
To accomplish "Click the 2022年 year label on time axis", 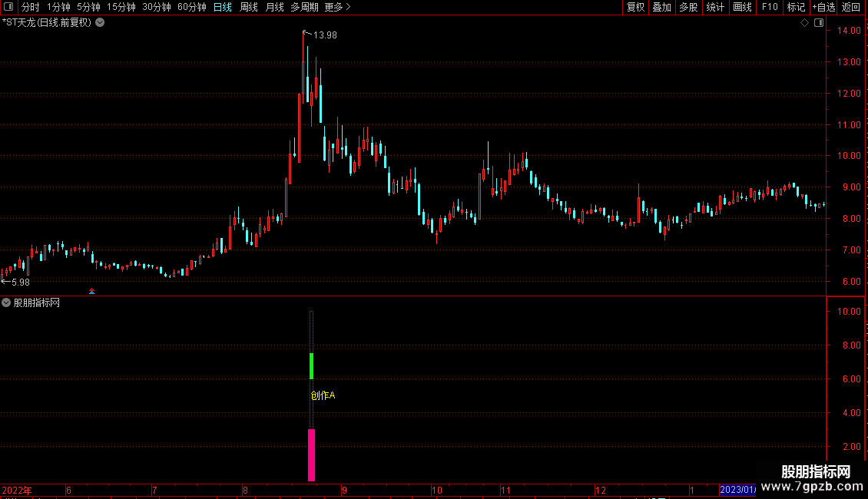I will coord(17,490).
